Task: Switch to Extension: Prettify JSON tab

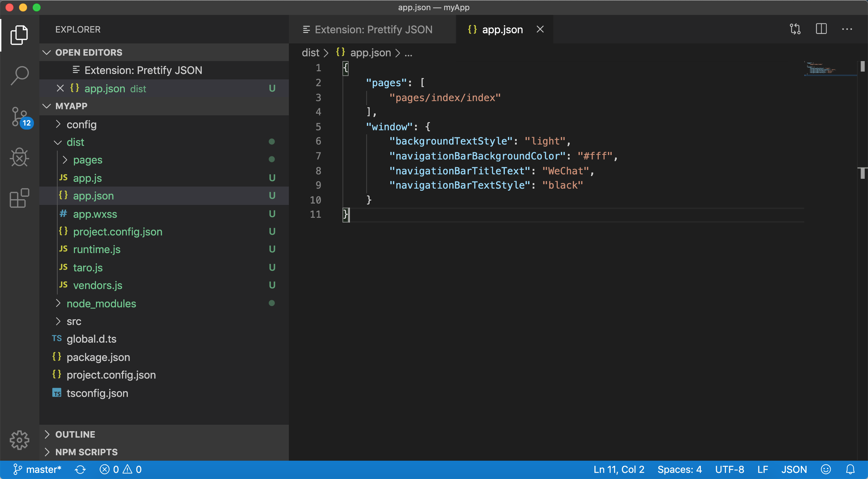Action: (373, 30)
